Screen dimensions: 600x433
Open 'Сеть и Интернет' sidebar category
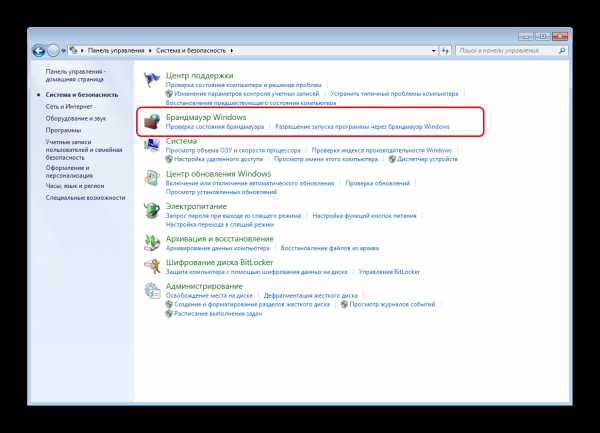(x=69, y=106)
